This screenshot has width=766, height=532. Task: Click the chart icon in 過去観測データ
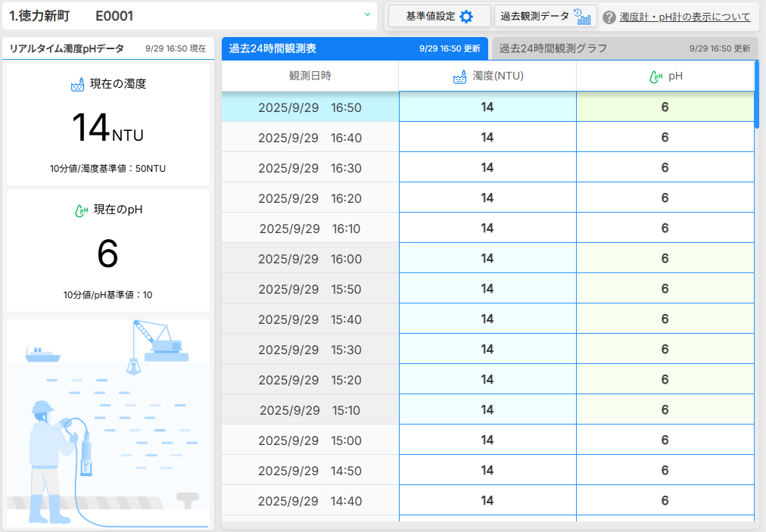pyautogui.click(x=583, y=17)
